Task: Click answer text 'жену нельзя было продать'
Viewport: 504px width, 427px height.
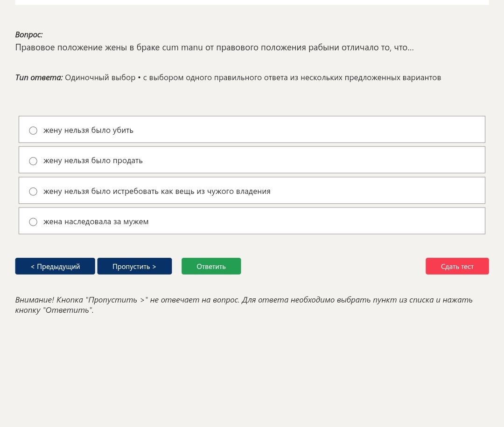Action: point(93,161)
